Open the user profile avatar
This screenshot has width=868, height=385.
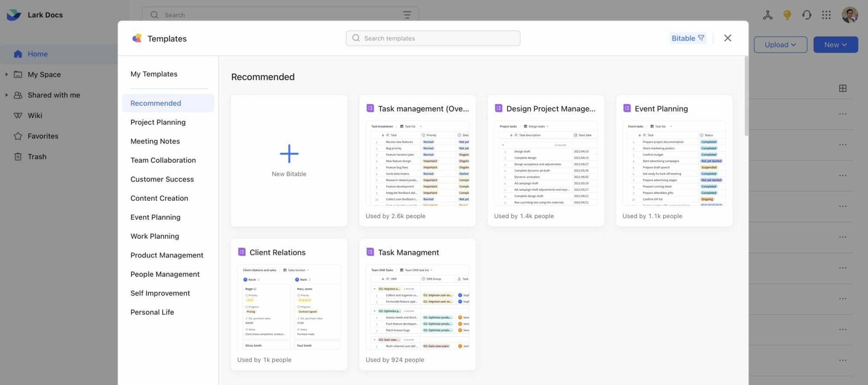(x=850, y=15)
